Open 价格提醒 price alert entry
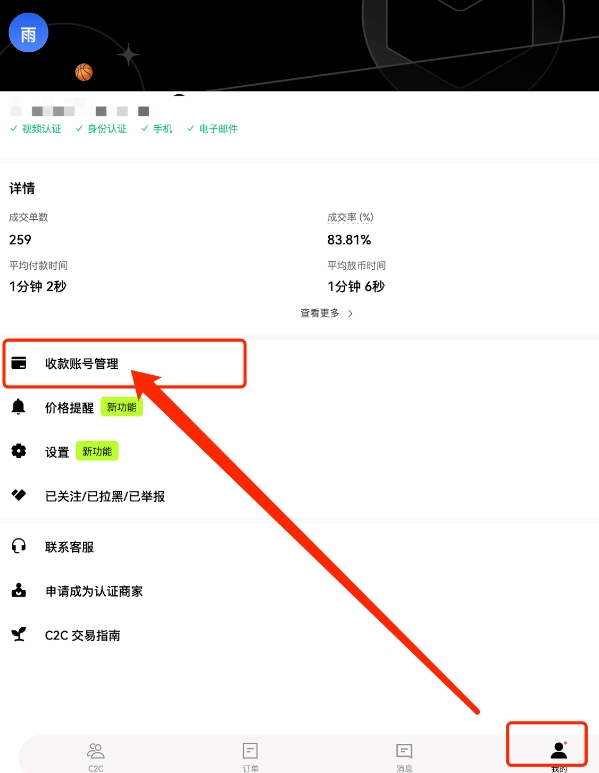The image size is (599, 773). [x=69, y=408]
